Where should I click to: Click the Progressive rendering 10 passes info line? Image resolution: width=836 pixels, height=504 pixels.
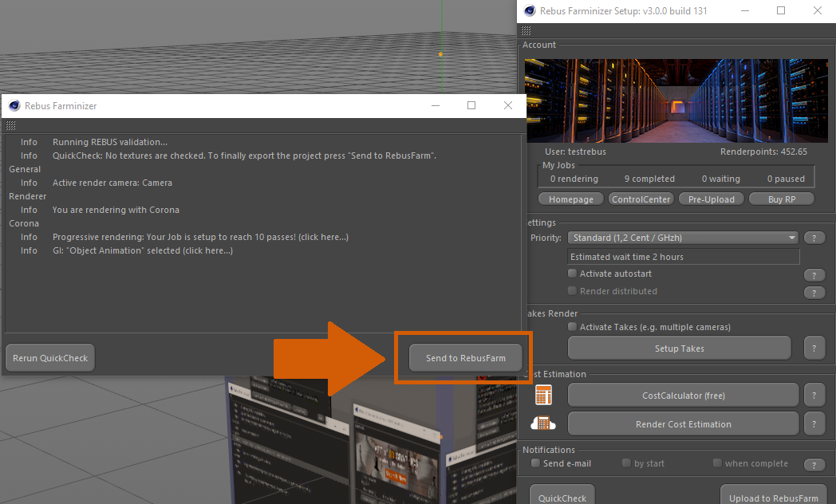(x=200, y=237)
